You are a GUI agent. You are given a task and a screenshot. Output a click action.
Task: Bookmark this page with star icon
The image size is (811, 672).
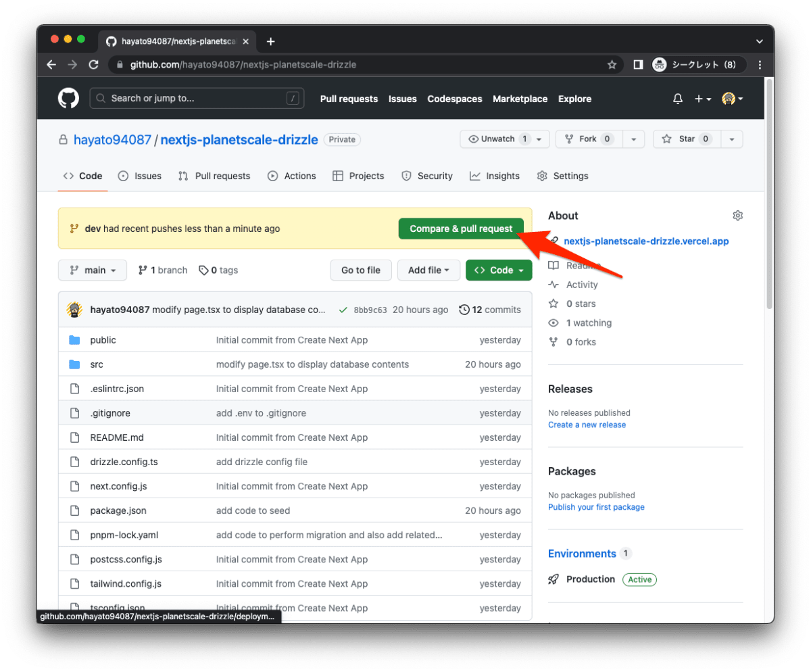point(612,65)
